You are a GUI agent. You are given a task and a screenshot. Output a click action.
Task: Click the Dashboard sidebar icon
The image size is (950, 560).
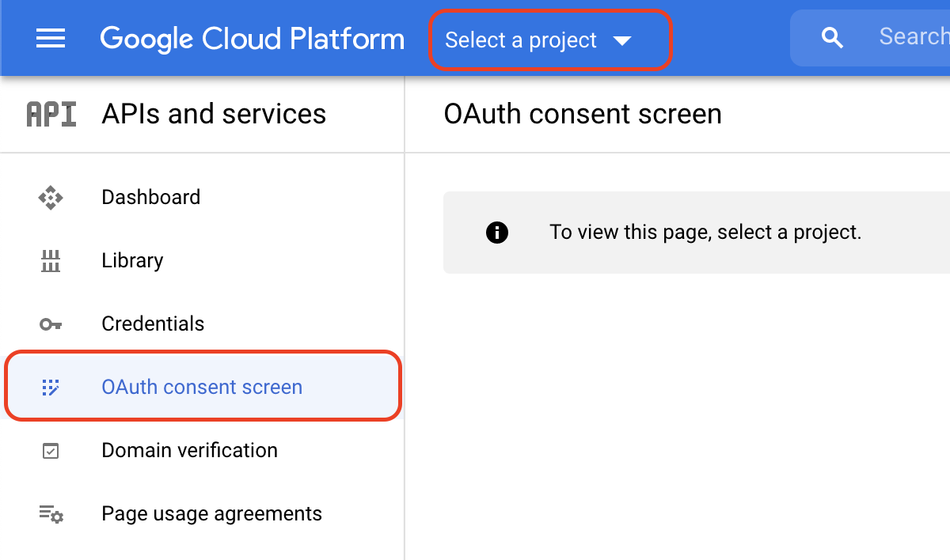pyautogui.click(x=50, y=197)
